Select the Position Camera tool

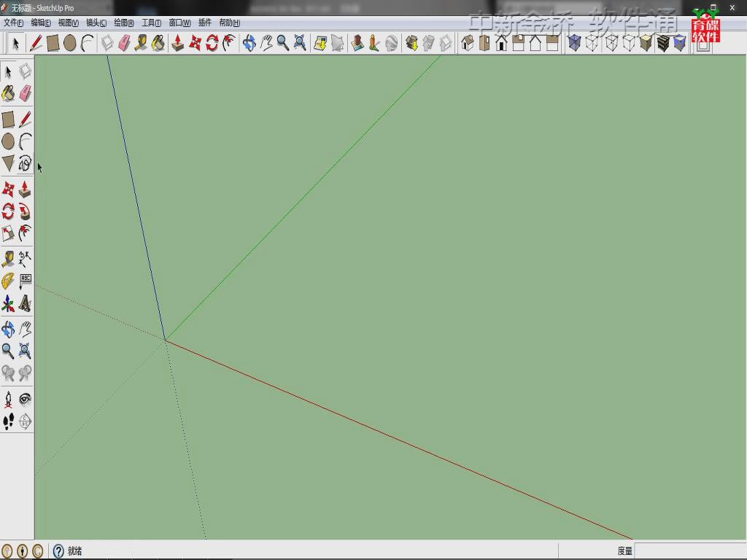pyautogui.click(x=8, y=399)
